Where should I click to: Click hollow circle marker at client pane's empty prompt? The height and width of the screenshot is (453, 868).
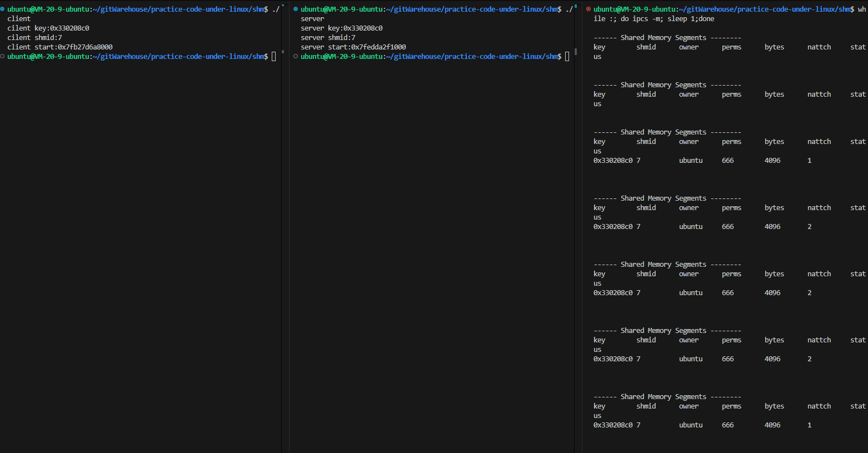[x=3, y=56]
